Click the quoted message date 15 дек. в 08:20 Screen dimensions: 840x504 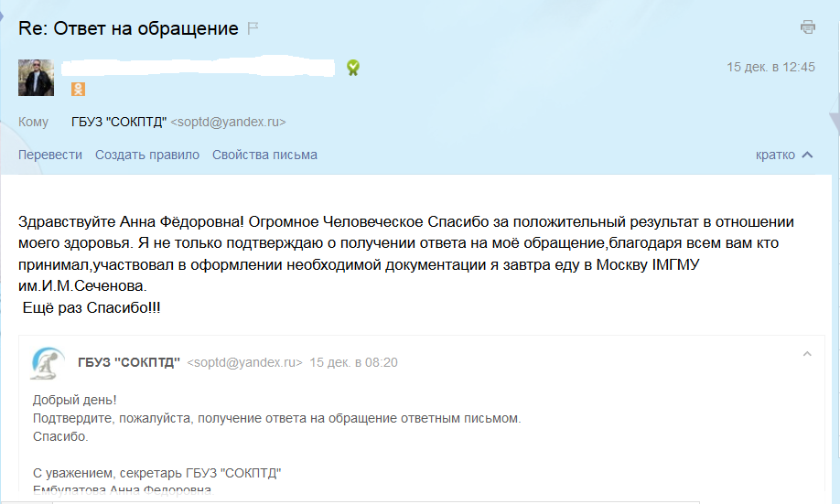click(354, 362)
